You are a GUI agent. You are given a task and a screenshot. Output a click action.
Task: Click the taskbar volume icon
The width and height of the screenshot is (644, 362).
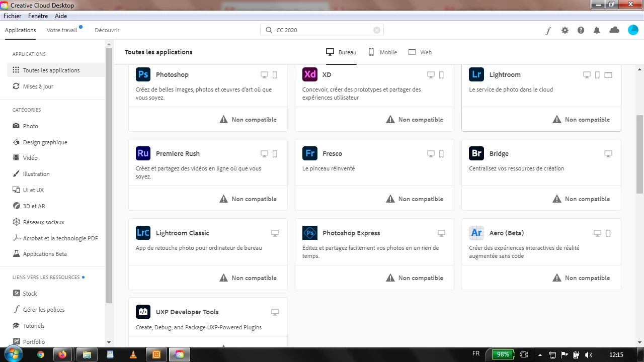(x=588, y=355)
